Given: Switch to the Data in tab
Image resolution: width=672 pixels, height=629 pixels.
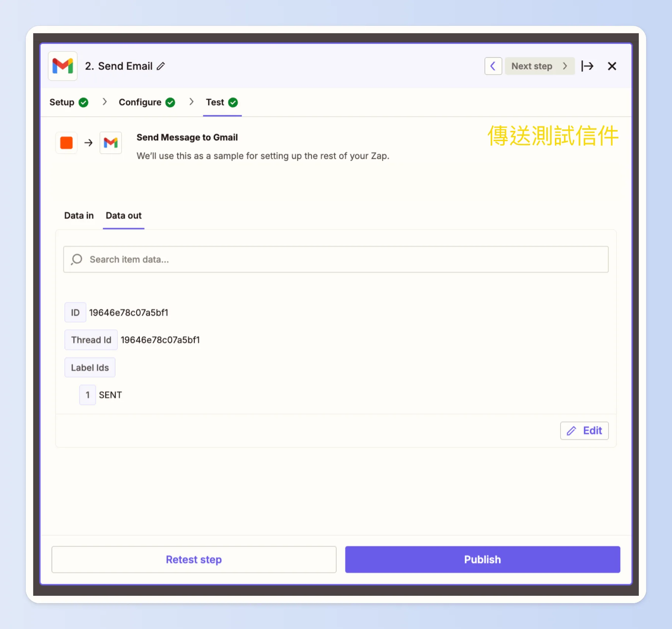Looking at the screenshot, I should (79, 215).
